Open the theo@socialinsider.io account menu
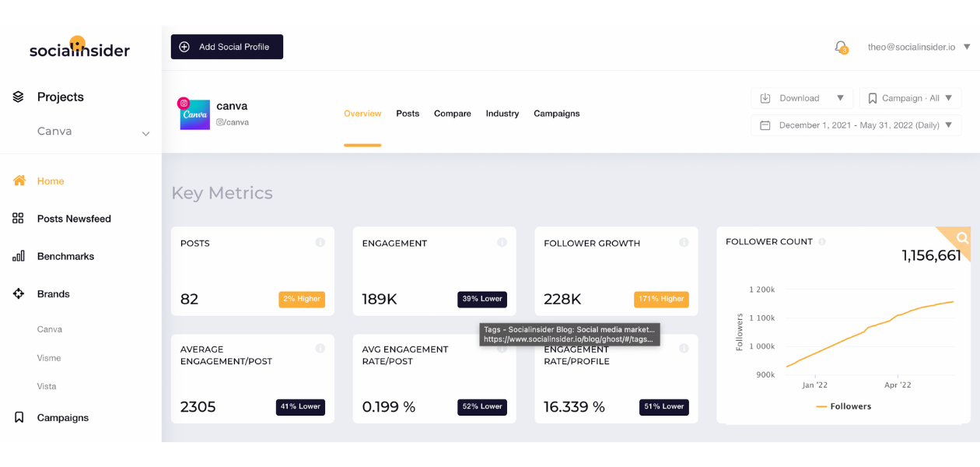The height and width of the screenshot is (467, 980). pyautogui.click(x=919, y=47)
